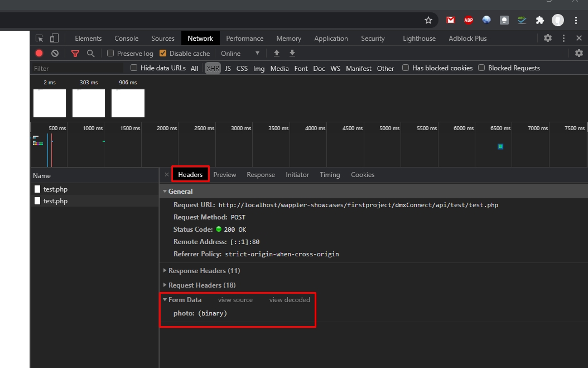Enable the Preserve log checkbox
This screenshot has width=588, height=368.
tap(110, 54)
